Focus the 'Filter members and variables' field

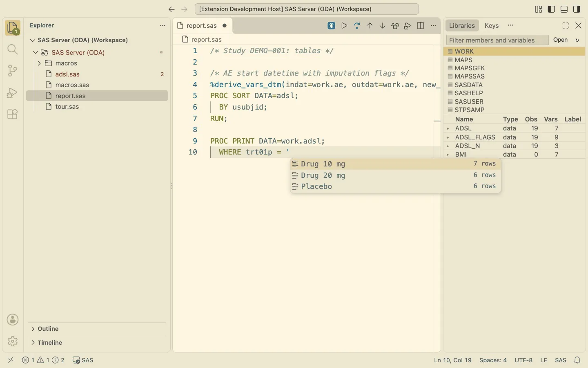coord(497,40)
